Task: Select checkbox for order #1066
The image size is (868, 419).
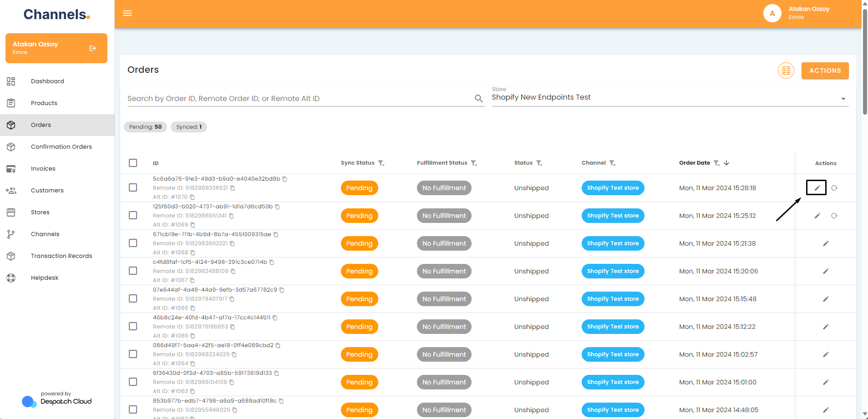Action: (x=133, y=298)
